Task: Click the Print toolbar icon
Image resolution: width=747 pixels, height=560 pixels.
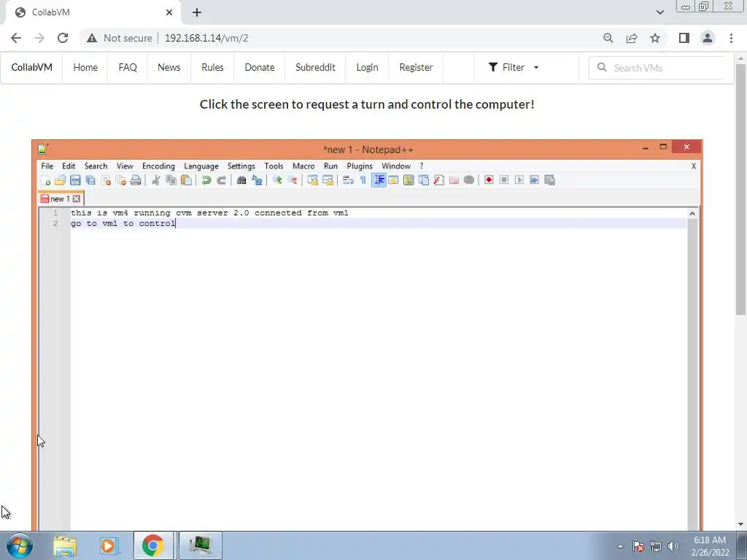Action: tap(136, 180)
